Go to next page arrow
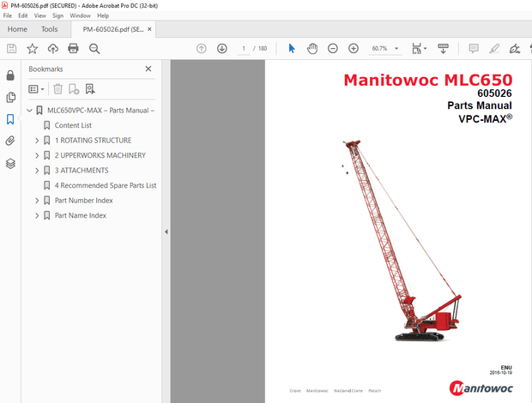Image resolution: width=532 pixels, height=403 pixels. click(222, 49)
